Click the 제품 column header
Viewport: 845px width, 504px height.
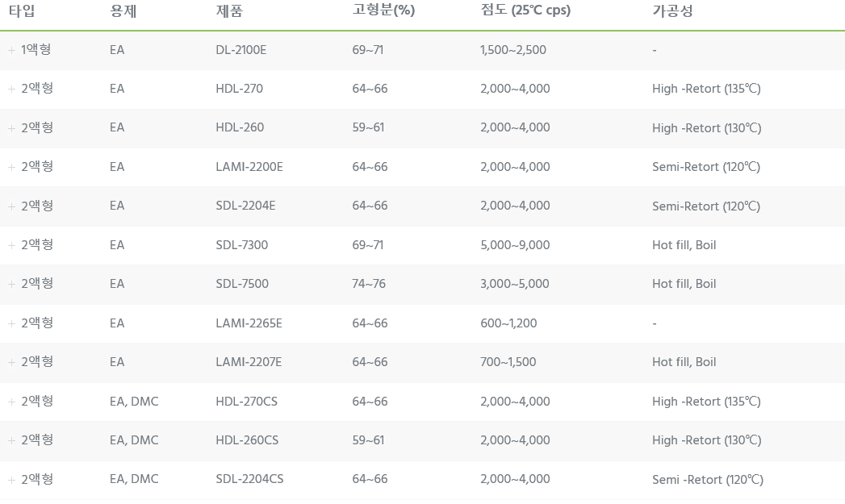229,10
